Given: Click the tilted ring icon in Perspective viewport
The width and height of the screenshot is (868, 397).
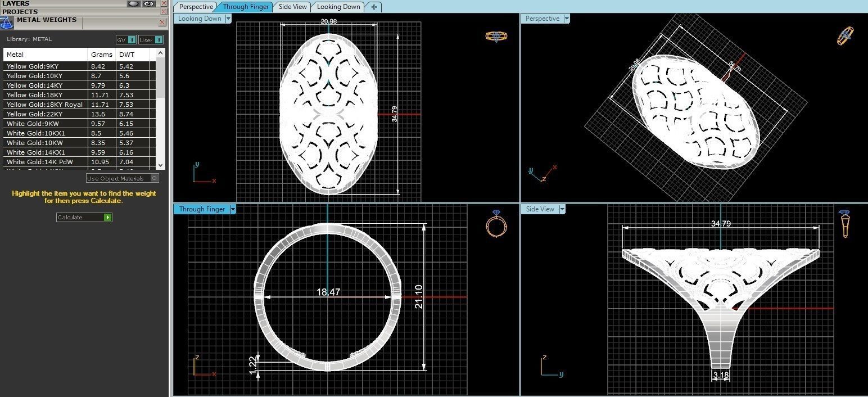Looking at the screenshot, I should [x=845, y=35].
